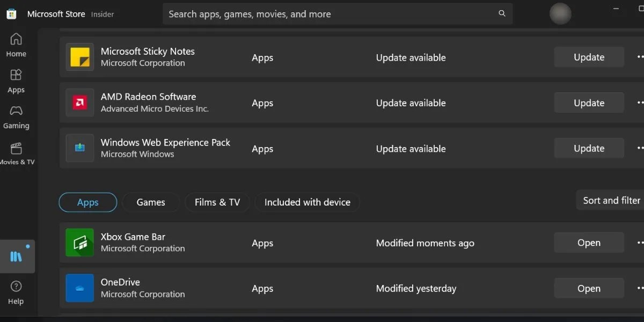Open OneDrive from the library list
The width and height of the screenshot is (644, 322).
(589, 288)
